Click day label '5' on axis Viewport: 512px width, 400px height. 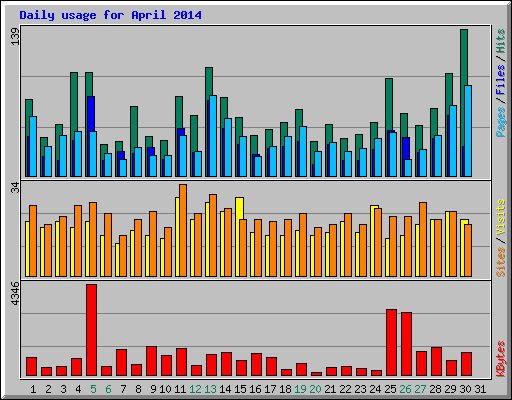pyautogui.click(x=93, y=389)
